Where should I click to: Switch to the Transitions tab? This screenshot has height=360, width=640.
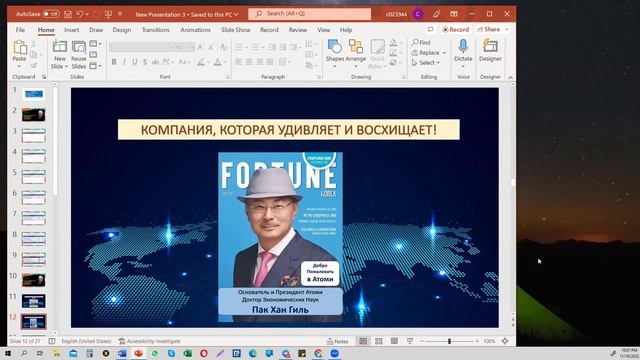(x=156, y=30)
